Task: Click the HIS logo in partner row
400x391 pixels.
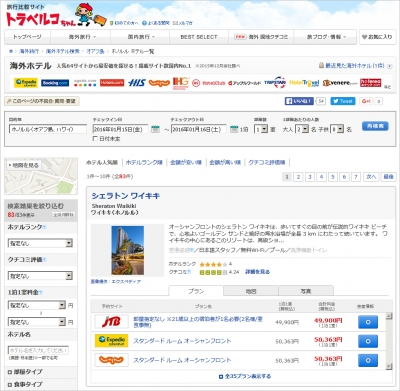Action: 136,83
